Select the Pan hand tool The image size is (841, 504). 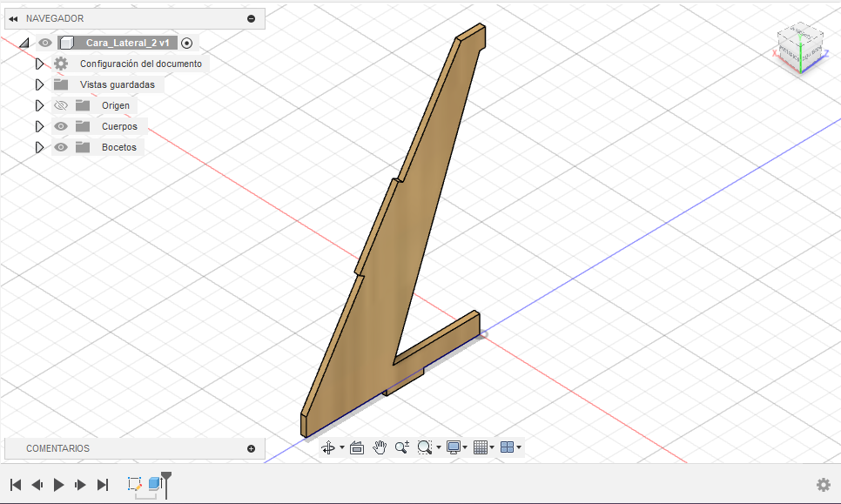click(x=380, y=447)
